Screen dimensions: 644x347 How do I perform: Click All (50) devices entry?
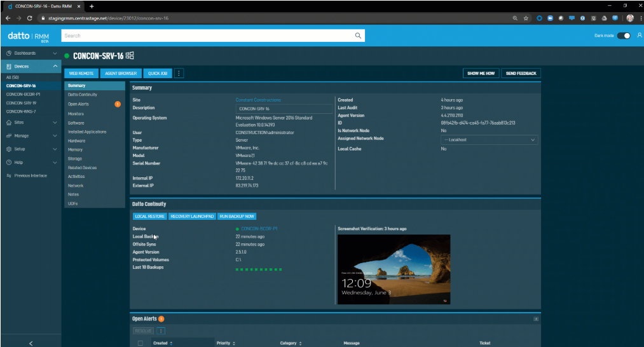click(13, 77)
